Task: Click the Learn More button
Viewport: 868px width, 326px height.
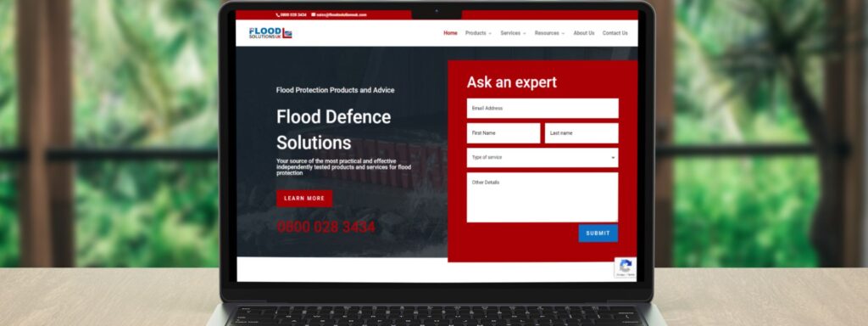Action: (304, 199)
